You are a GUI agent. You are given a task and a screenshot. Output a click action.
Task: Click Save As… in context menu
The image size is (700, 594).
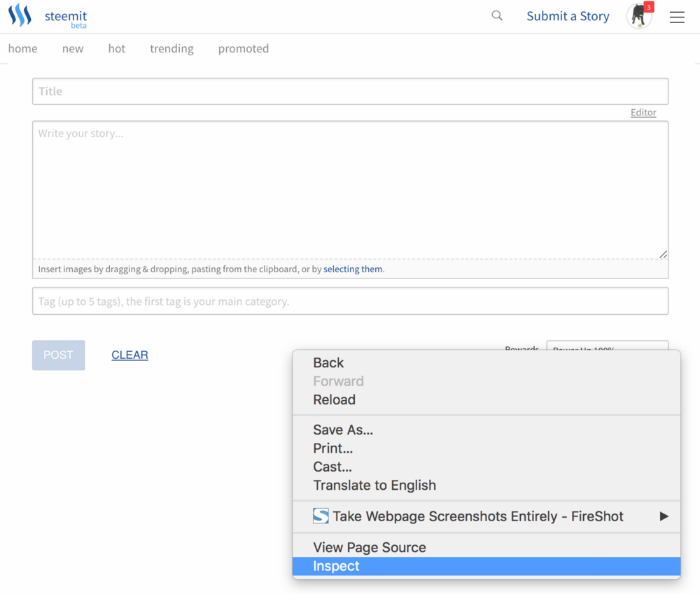[343, 430]
